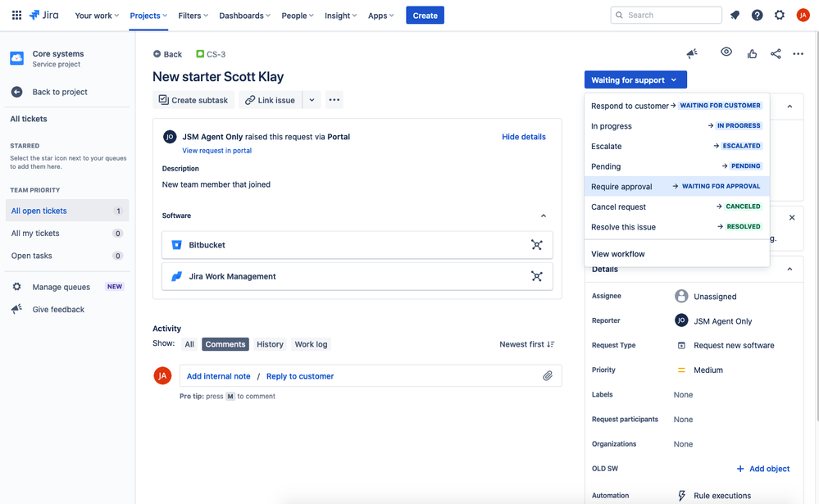The image size is (819, 504).
Task: Toggle the Waiting for support status dropdown
Action: coord(635,80)
